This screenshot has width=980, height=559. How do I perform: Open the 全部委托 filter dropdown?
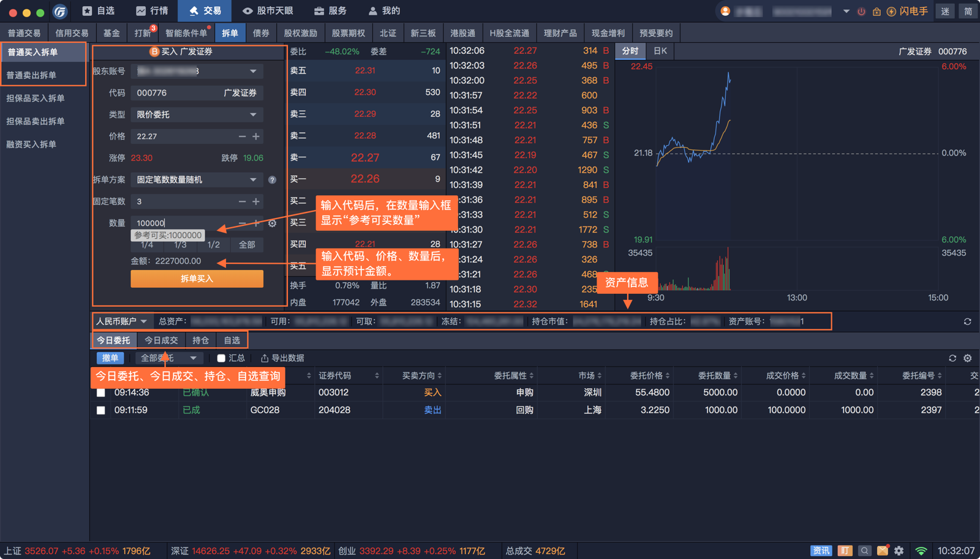168,358
